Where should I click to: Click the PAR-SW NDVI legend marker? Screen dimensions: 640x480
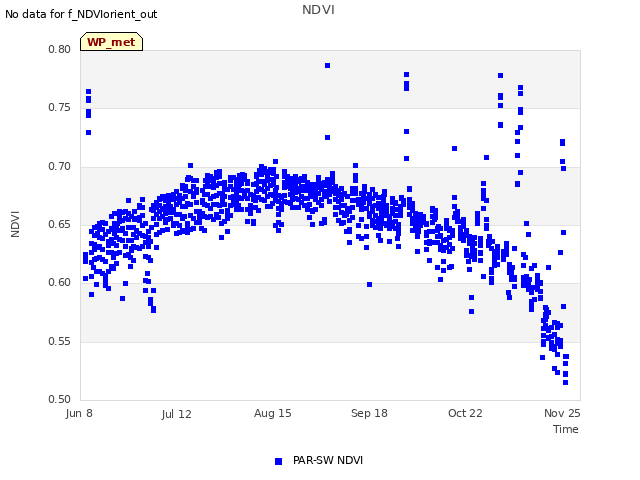pyautogui.click(x=278, y=461)
